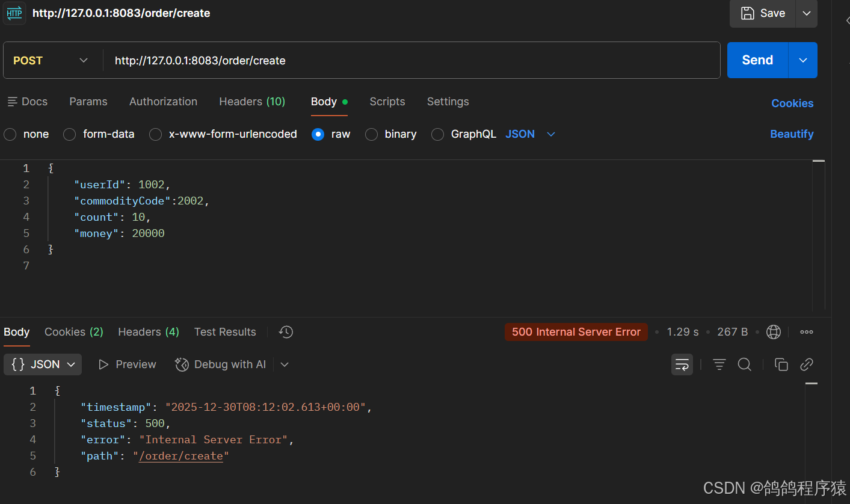Click the Beautify link

click(792, 134)
